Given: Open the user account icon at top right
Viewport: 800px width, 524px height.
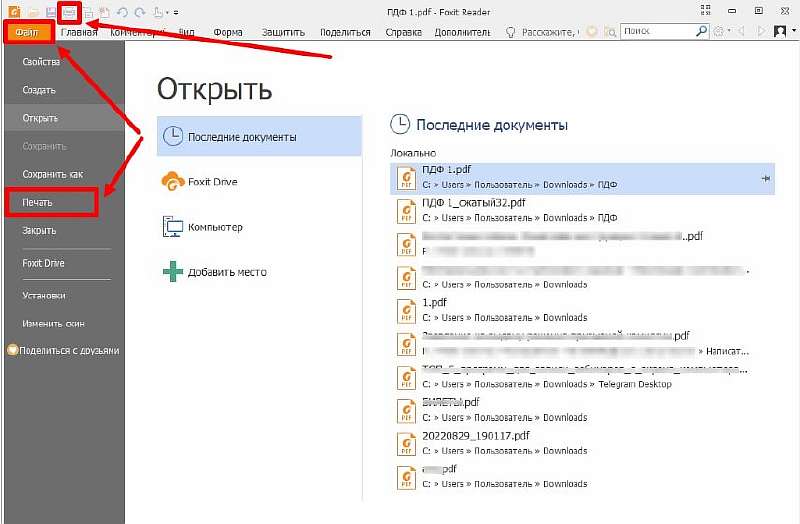Looking at the screenshot, I should tap(778, 32).
